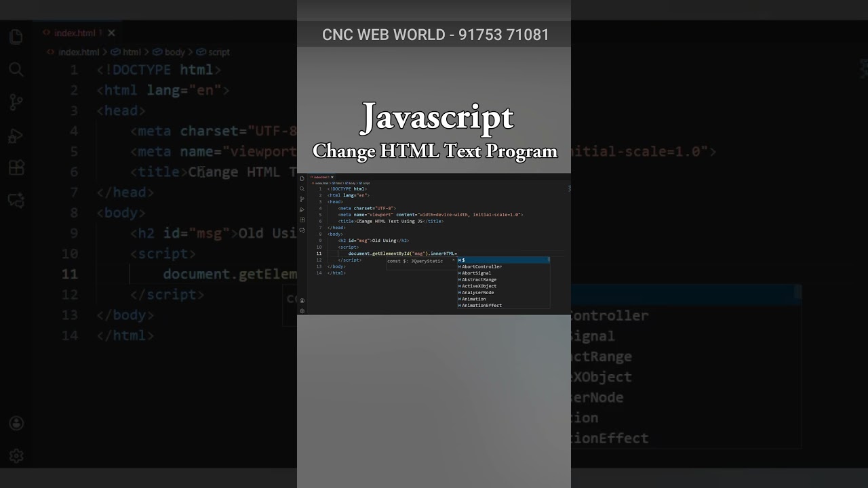Close index.html tab in dimmed background editor
Image resolution: width=868 pixels, height=488 pixels.
coord(111,33)
